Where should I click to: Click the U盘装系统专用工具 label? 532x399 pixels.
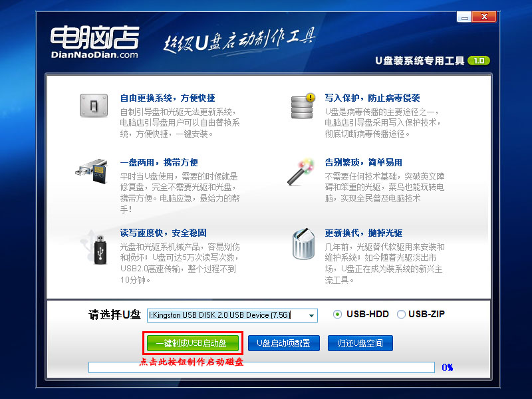[420, 59]
